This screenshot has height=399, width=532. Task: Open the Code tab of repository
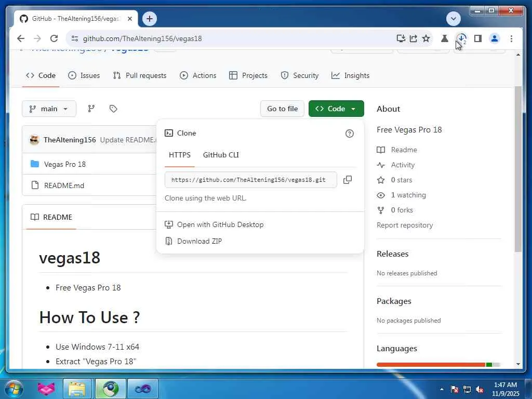[x=41, y=75]
